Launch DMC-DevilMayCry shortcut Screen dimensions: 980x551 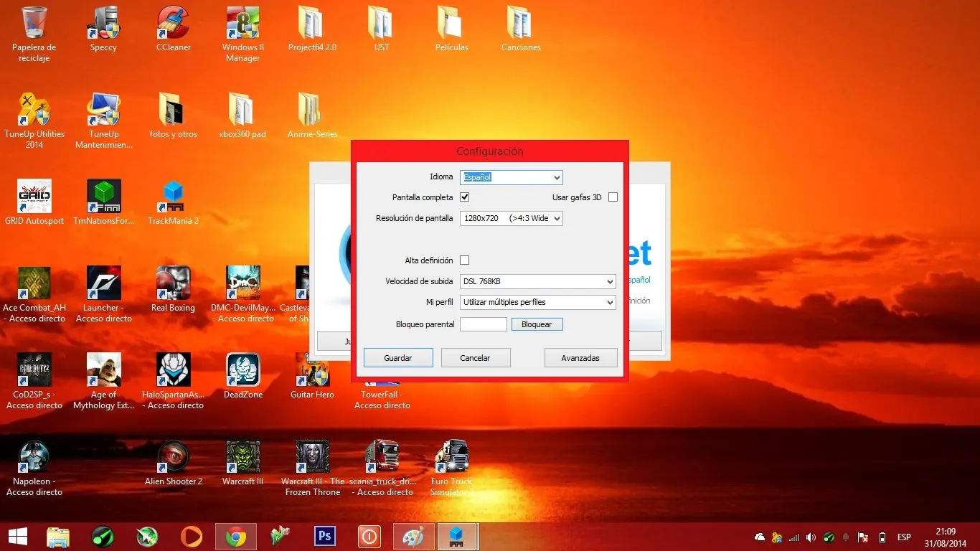[x=243, y=294]
